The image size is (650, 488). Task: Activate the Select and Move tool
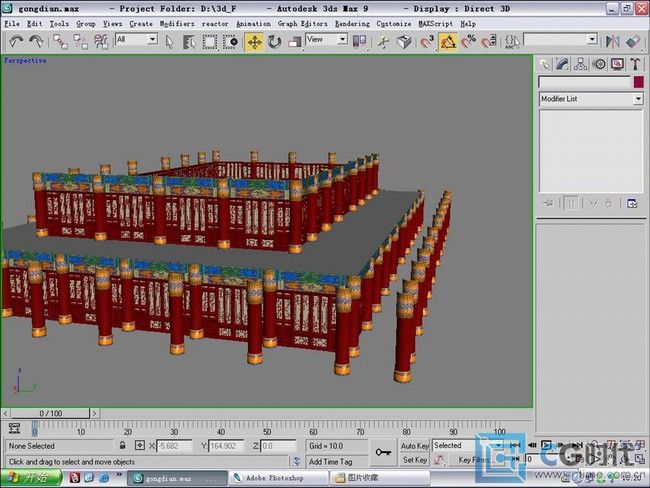coord(255,42)
